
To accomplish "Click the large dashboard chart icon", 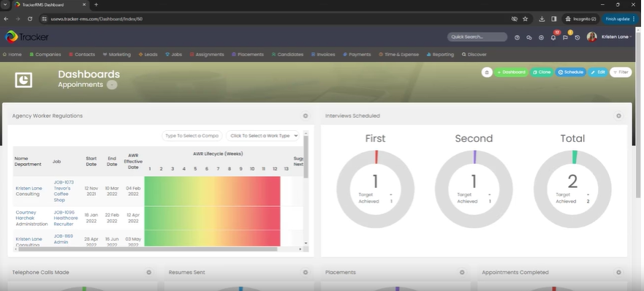I will click(x=23, y=80).
